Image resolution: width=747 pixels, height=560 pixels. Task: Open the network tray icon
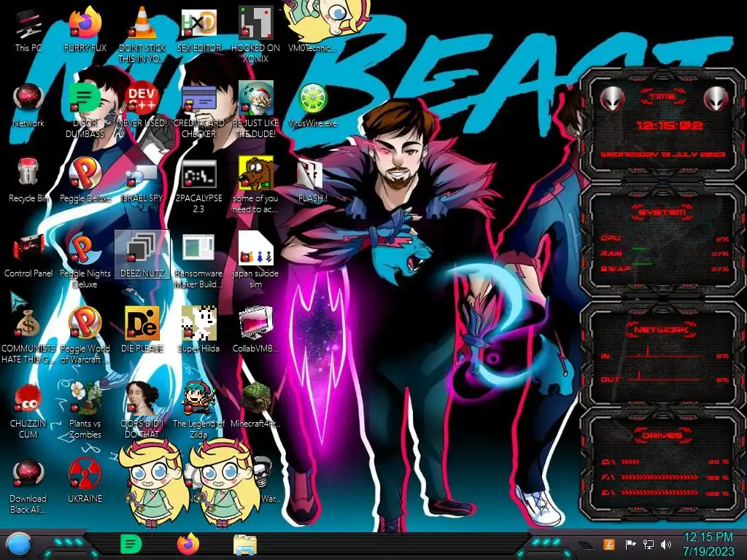click(x=649, y=544)
